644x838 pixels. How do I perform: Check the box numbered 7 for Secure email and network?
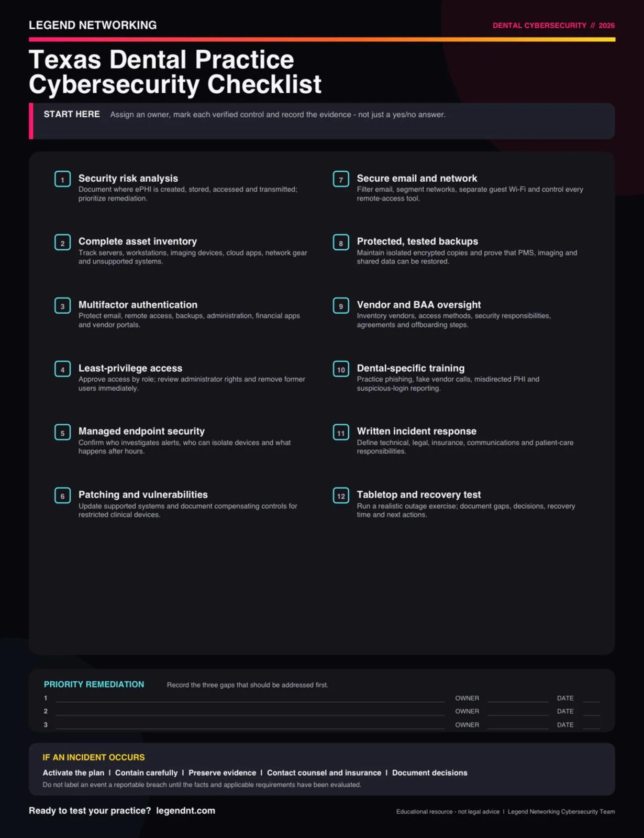pyautogui.click(x=341, y=179)
